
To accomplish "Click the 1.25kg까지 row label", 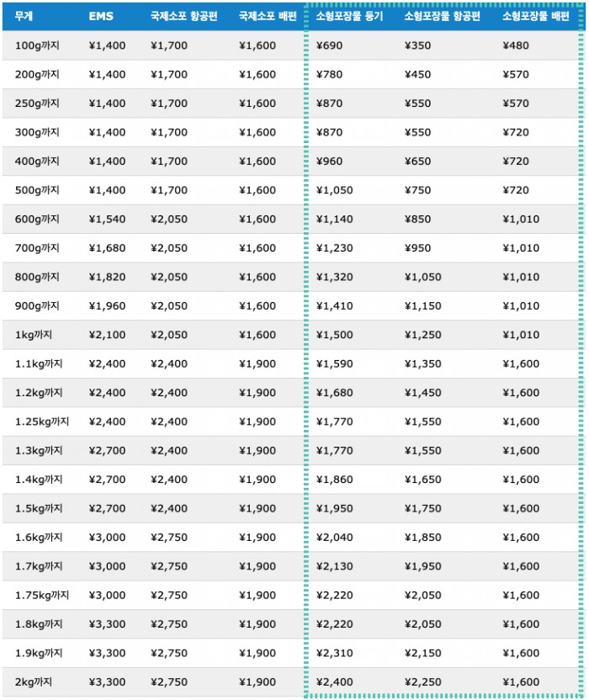I will point(42,422).
